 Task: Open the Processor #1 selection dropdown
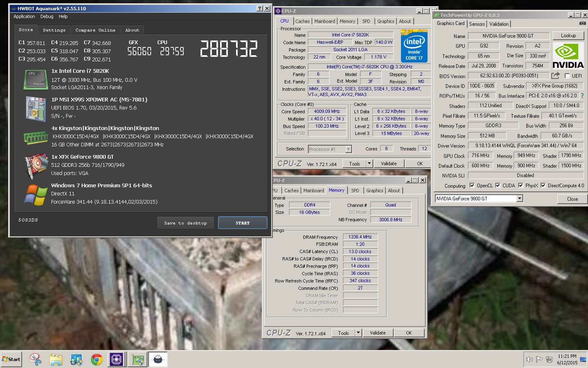[348, 149]
